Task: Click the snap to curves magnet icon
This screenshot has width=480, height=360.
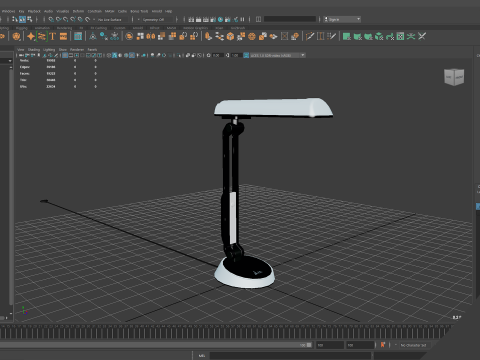Action: (58, 19)
